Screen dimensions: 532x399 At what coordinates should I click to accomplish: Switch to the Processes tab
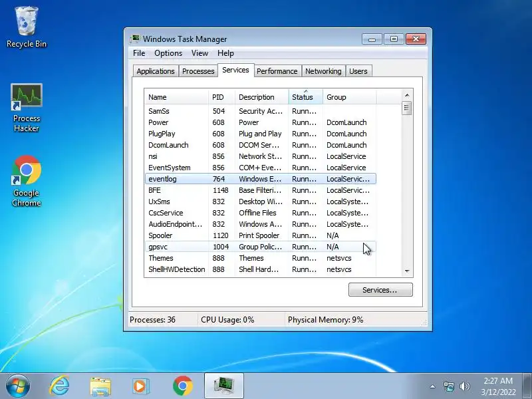pyautogui.click(x=198, y=71)
